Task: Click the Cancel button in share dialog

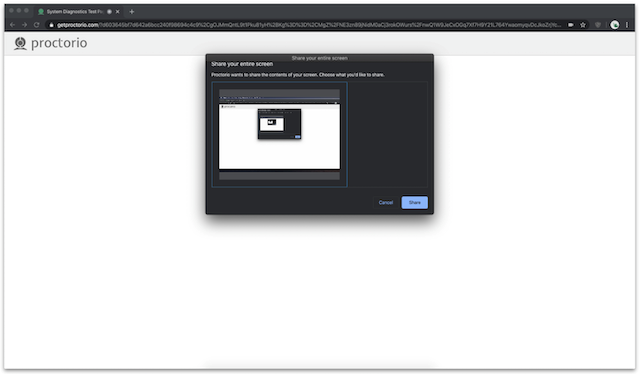Action: pos(385,203)
